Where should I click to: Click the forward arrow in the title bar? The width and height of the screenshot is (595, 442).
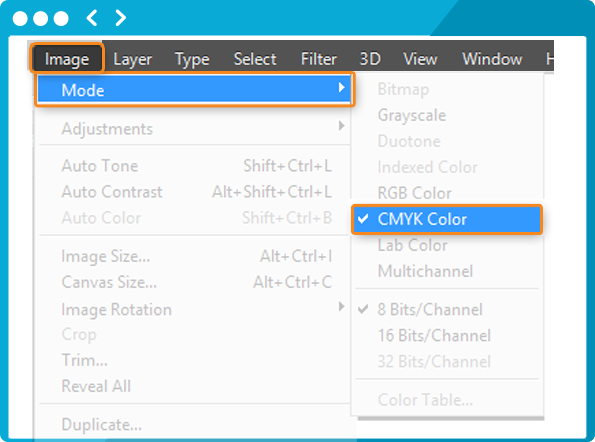tap(121, 18)
